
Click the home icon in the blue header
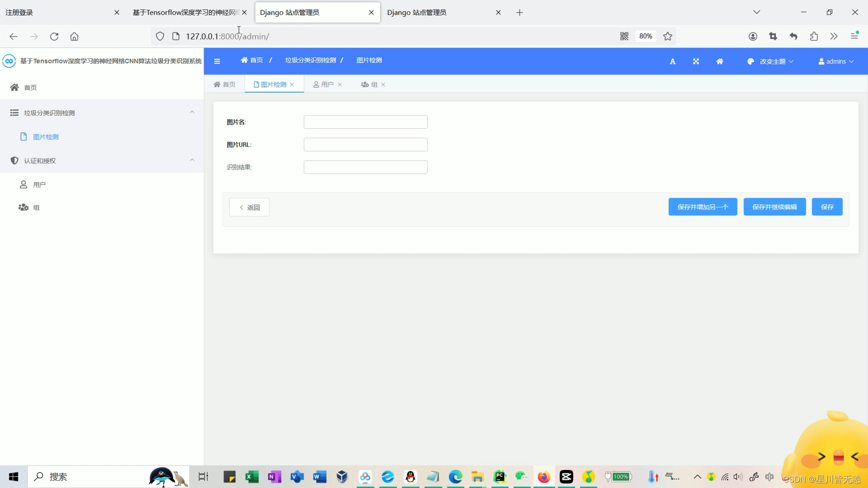(x=720, y=61)
